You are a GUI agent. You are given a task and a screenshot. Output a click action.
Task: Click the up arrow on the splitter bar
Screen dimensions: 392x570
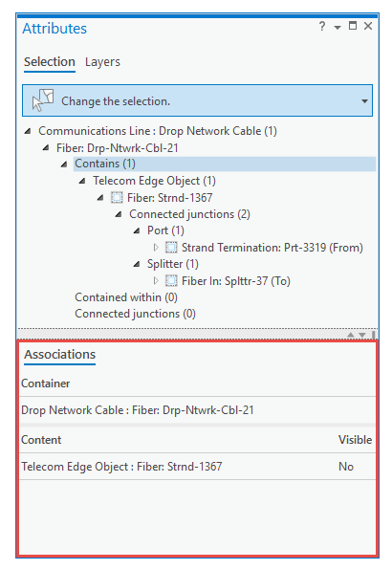(x=351, y=335)
